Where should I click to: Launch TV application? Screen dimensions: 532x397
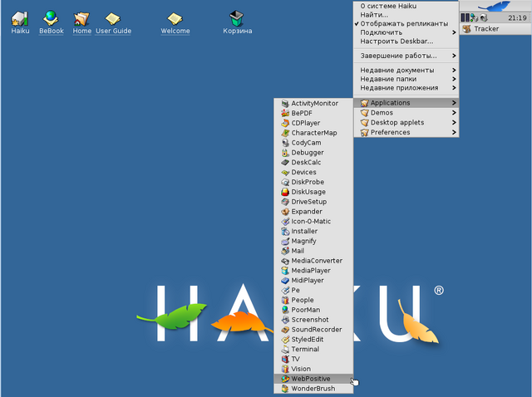(313, 359)
